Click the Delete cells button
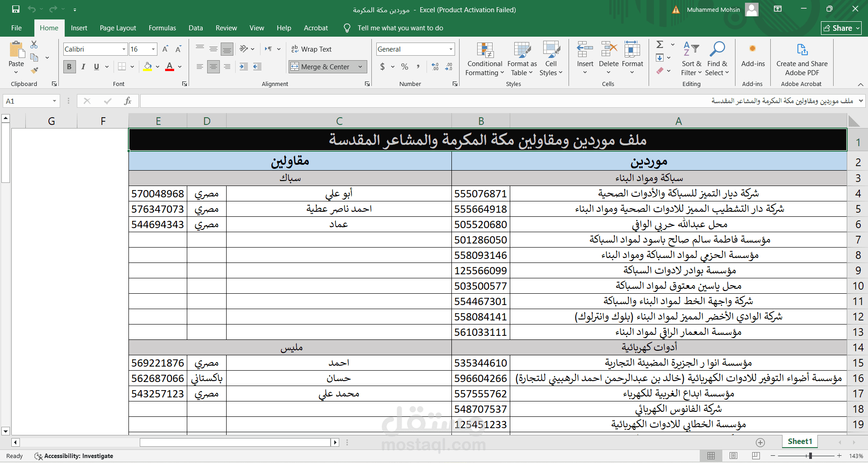This screenshot has height=463, width=868. (609, 58)
